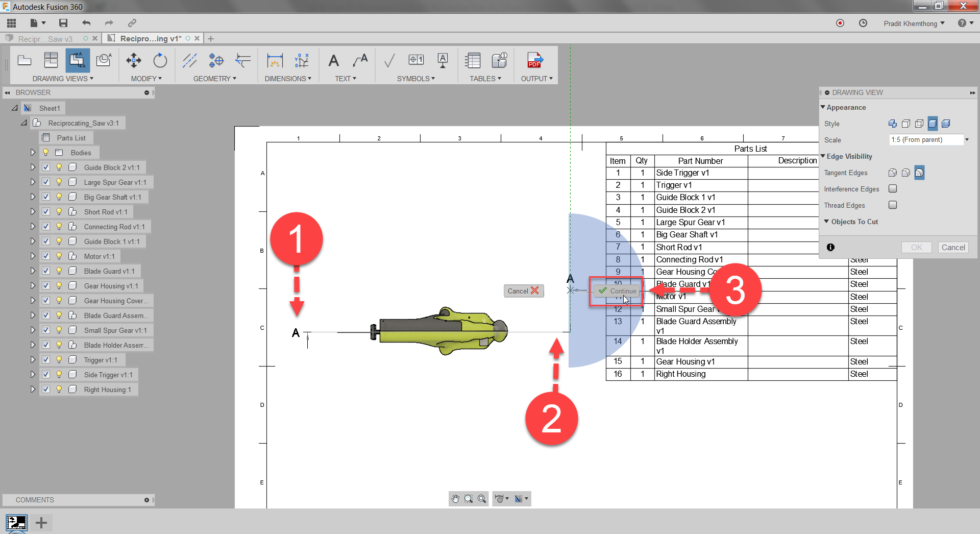Image resolution: width=980 pixels, height=534 pixels.
Task: Select the Base View tool
Action: [x=24, y=60]
